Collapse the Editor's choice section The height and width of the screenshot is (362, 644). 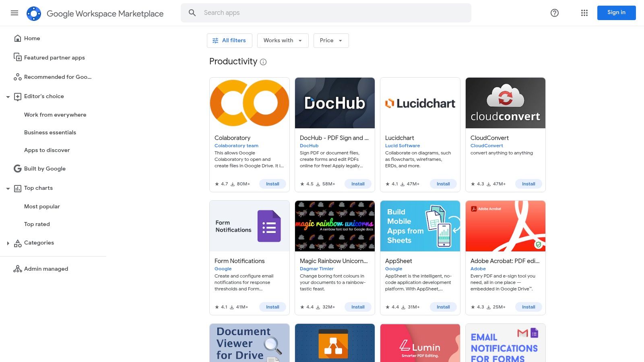[x=8, y=97]
